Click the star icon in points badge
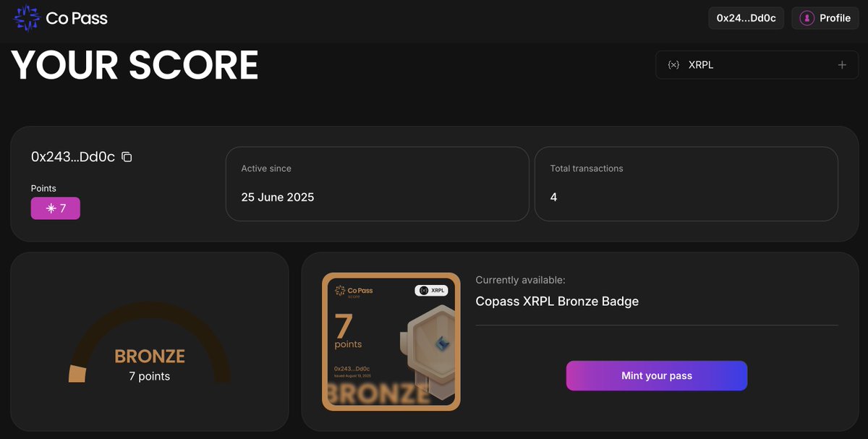 pos(51,208)
